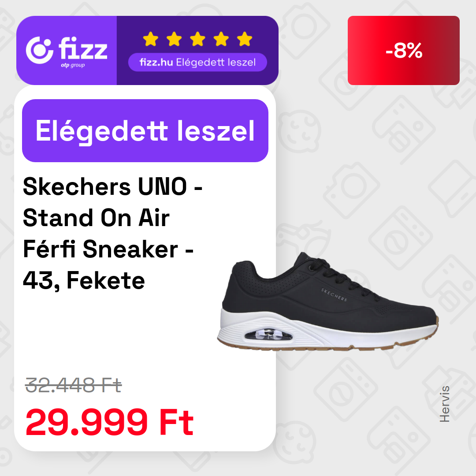Click the fourth yellow rating star
The width and height of the screenshot is (476, 476).
(x=221, y=39)
